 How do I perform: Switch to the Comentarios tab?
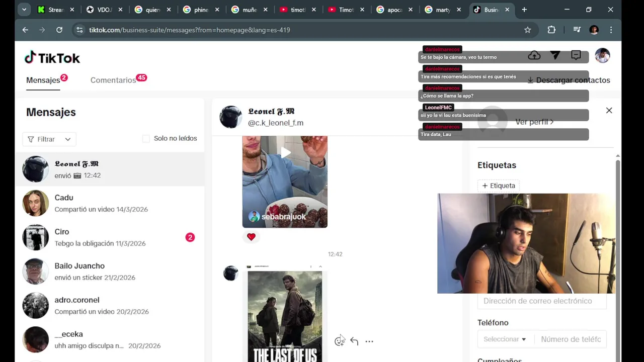(113, 80)
